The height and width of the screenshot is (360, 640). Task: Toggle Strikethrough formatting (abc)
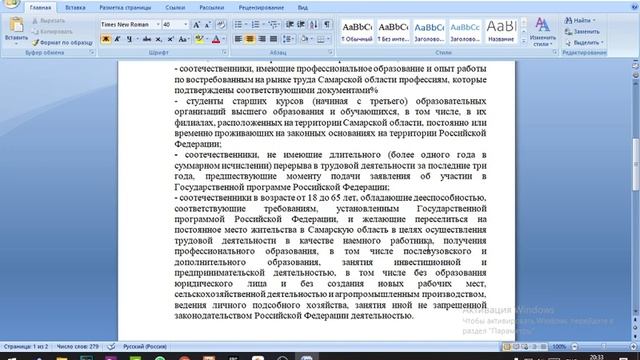click(x=147, y=39)
